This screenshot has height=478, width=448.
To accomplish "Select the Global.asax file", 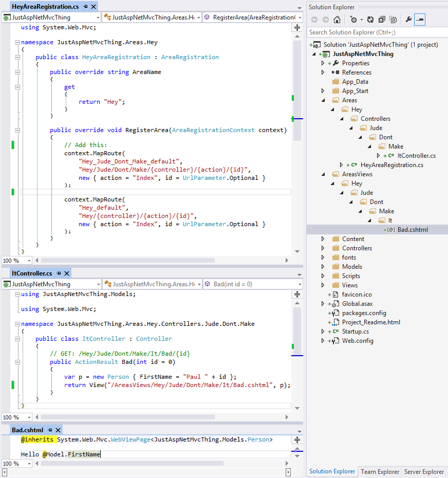I will click(357, 304).
